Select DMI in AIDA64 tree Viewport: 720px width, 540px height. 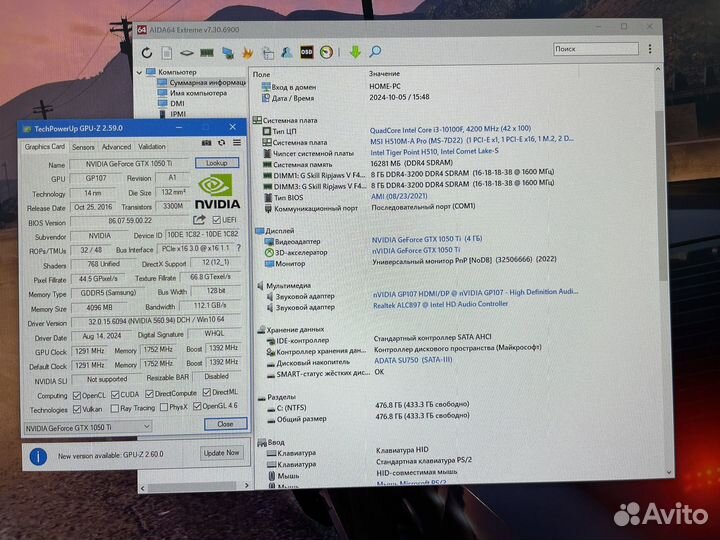click(171, 104)
